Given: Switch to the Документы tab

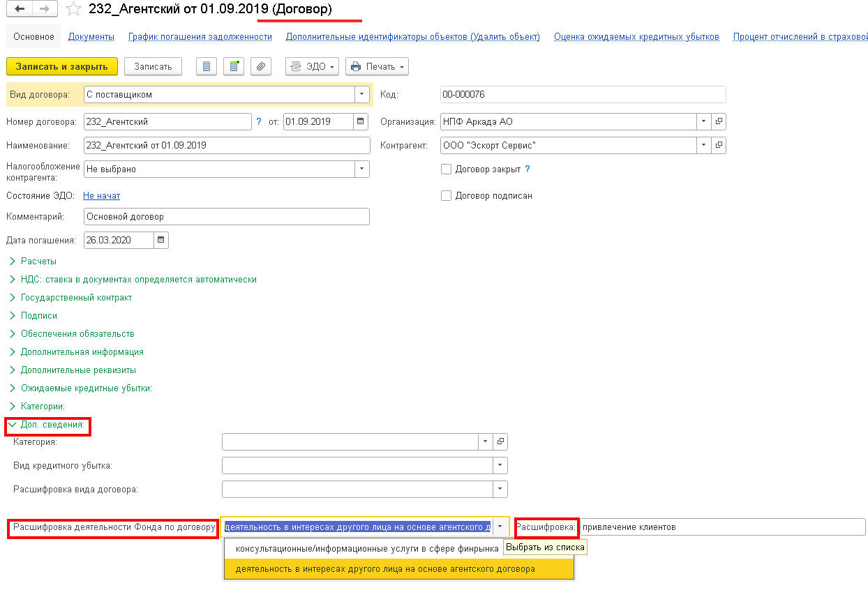Looking at the screenshot, I should (91, 37).
